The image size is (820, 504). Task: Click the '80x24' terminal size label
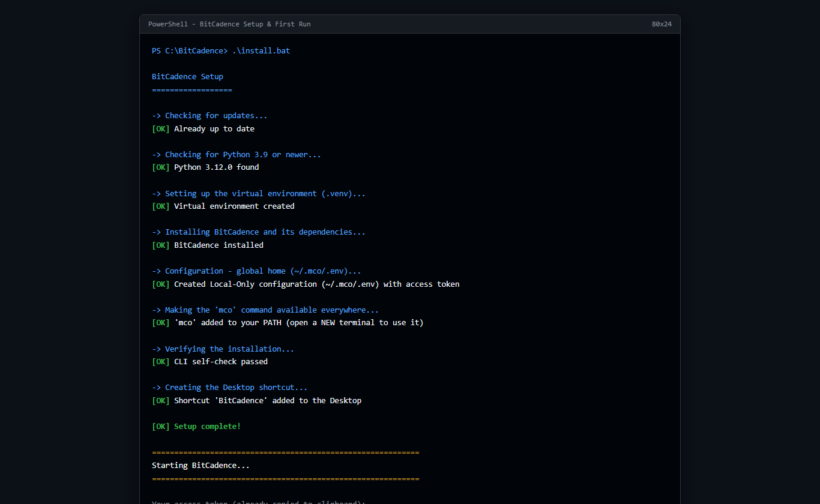click(662, 24)
